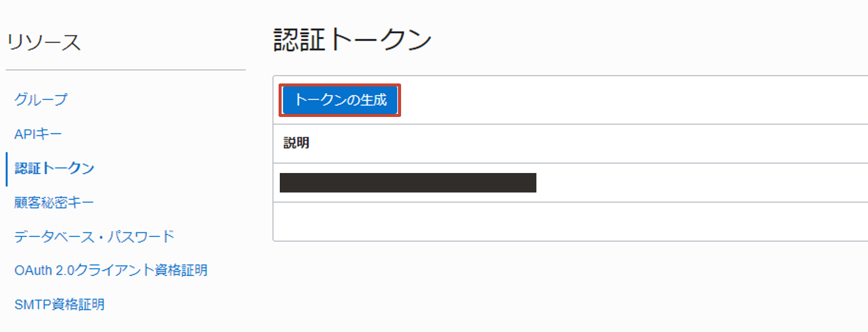Open OAuth 2.0クライアント資格証明 link
The width and height of the screenshot is (868, 332).
point(111,270)
